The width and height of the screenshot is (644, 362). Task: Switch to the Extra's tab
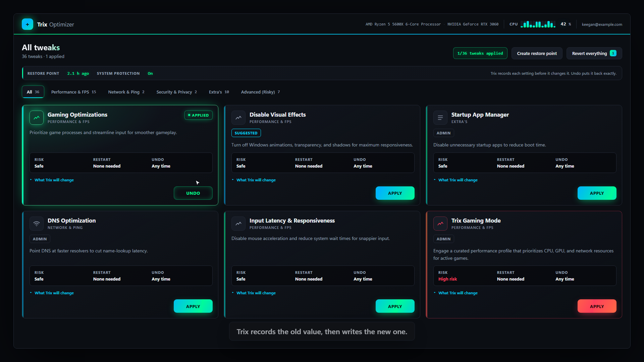219,92
